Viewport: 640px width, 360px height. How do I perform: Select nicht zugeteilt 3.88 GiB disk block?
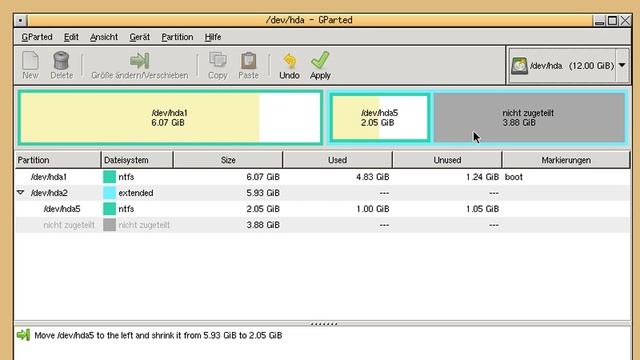[x=529, y=118]
